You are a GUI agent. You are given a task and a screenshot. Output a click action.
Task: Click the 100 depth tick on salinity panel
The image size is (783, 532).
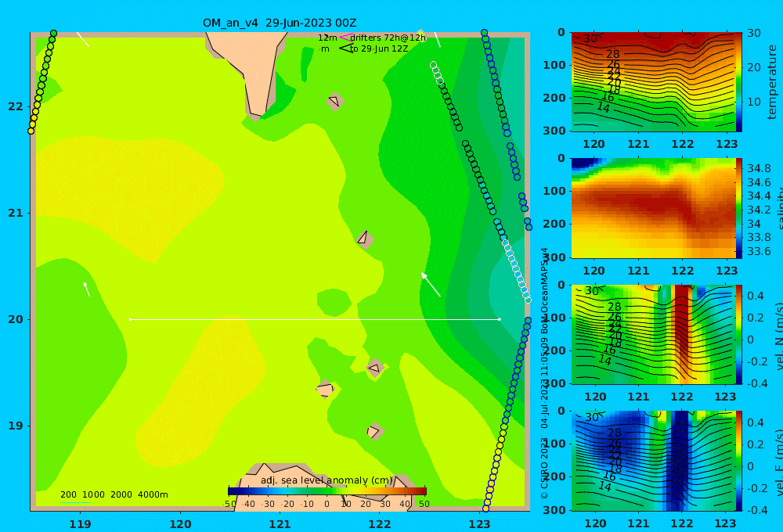pos(554,191)
